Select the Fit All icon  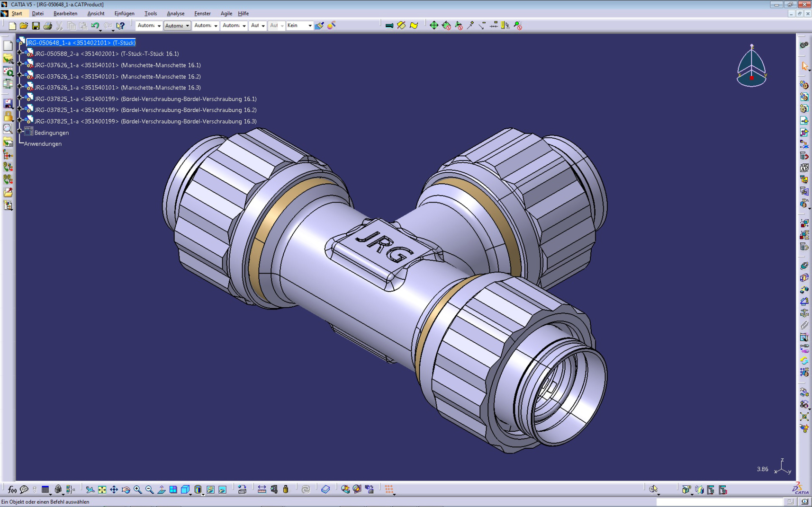click(102, 489)
